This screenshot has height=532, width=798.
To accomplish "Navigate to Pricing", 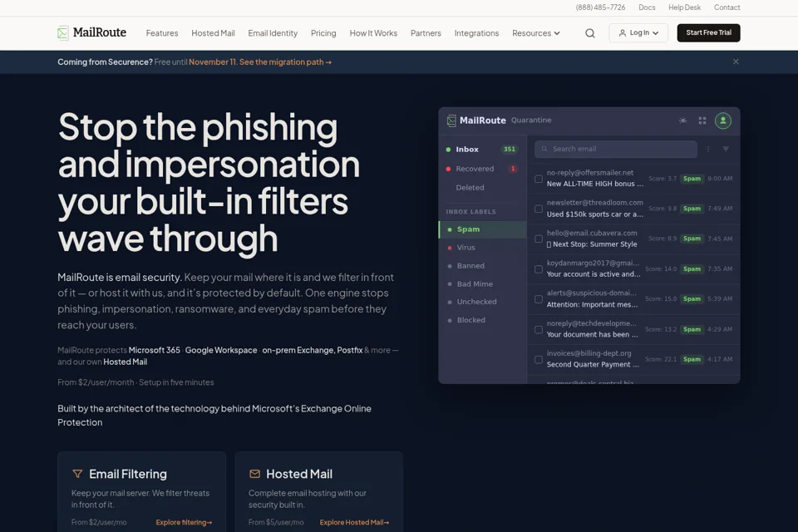I will pos(323,33).
